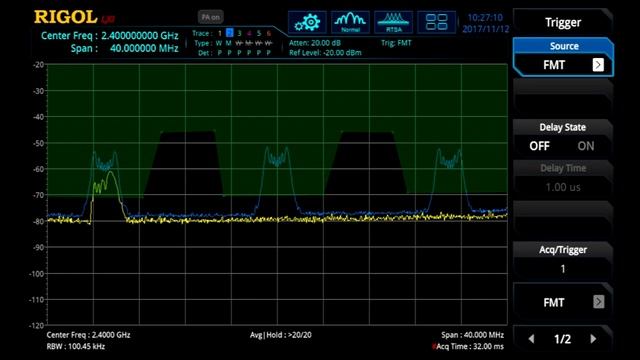Open the multi-window layout icon

436,22
